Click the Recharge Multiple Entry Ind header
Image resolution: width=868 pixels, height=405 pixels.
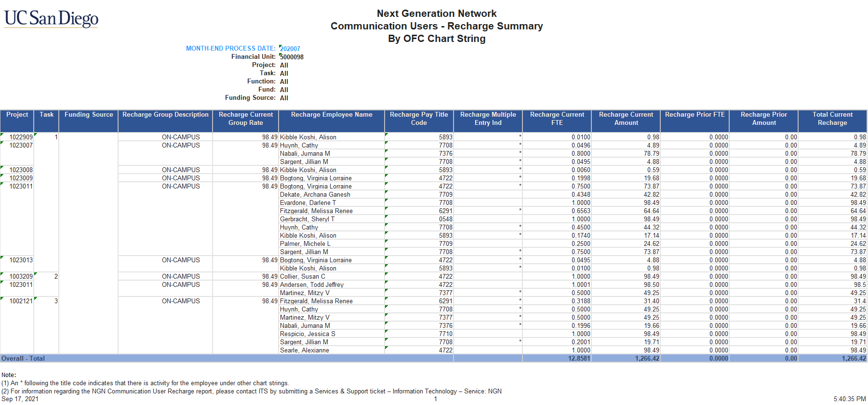point(488,121)
